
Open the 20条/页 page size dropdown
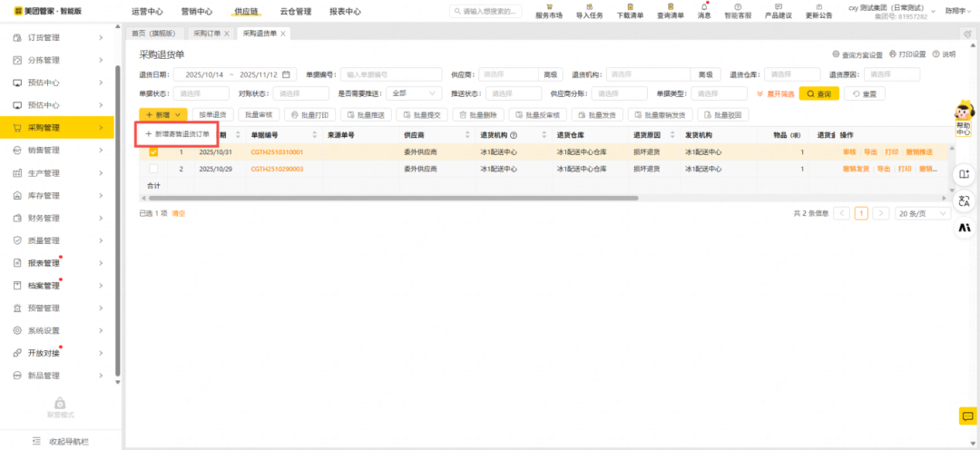pos(923,213)
